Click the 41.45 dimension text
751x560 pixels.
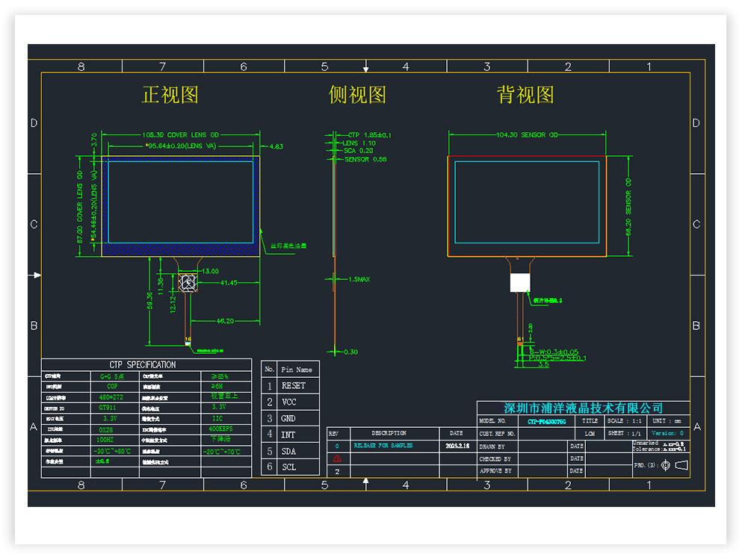(229, 282)
